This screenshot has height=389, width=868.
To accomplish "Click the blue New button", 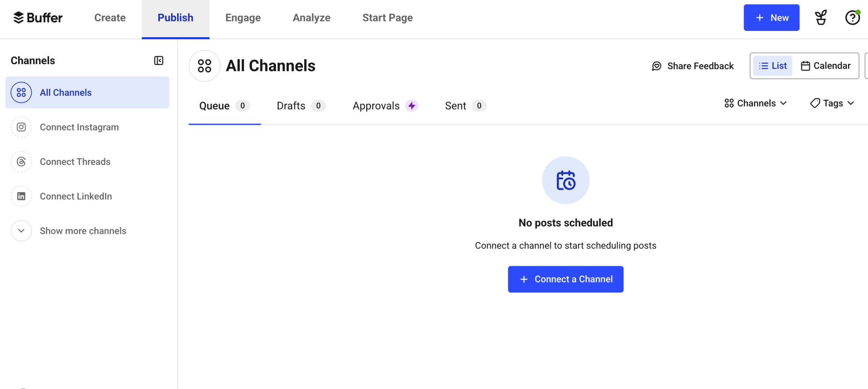I will tap(771, 18).
